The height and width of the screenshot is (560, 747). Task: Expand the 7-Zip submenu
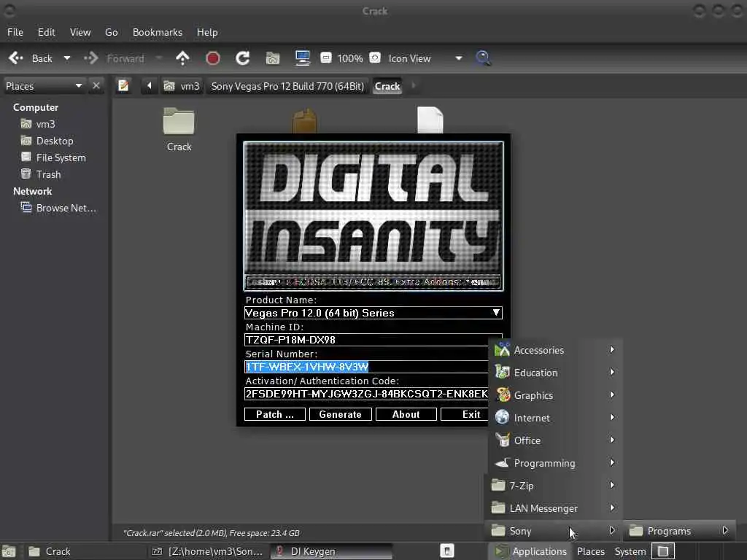pyautogui.click(x=554, y=486)
